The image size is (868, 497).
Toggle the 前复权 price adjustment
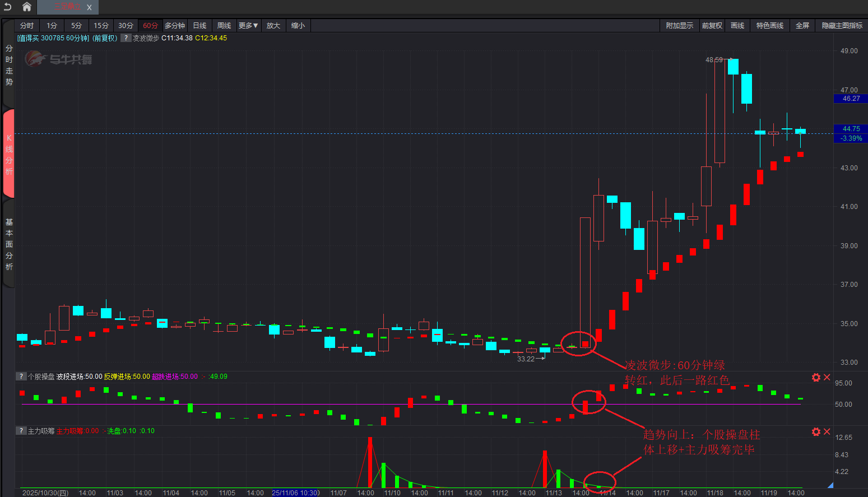[712, 26]
